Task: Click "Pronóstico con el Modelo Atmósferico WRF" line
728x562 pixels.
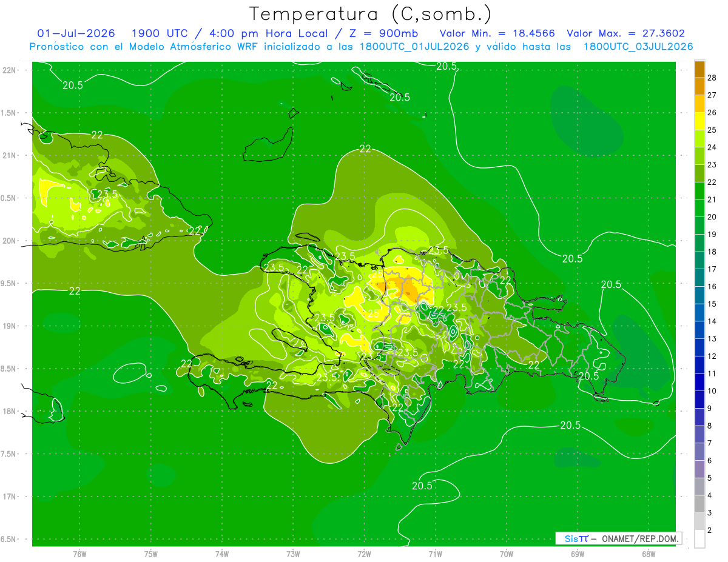Action: [x=144, y=47]
